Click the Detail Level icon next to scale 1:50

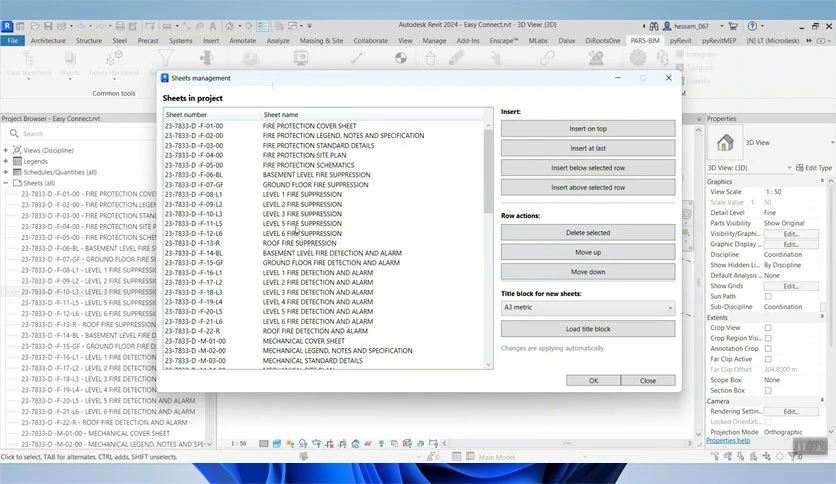click(264, 443)
